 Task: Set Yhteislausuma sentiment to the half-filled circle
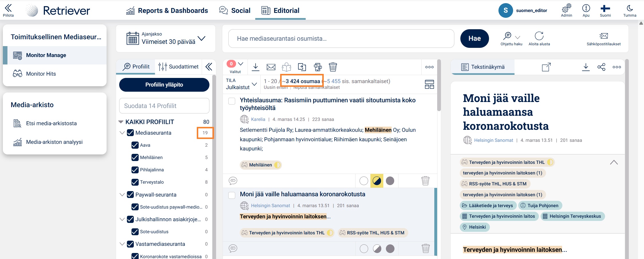[x=377, y=181]
